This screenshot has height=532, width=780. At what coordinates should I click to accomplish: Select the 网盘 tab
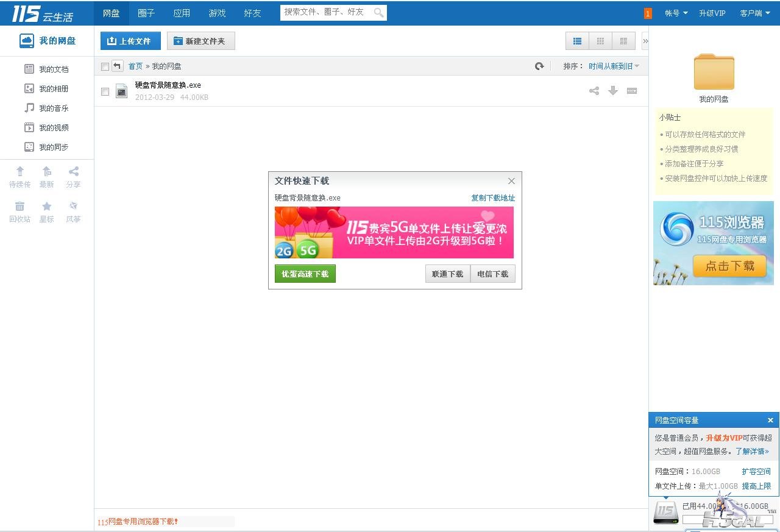tap(111, 13)
